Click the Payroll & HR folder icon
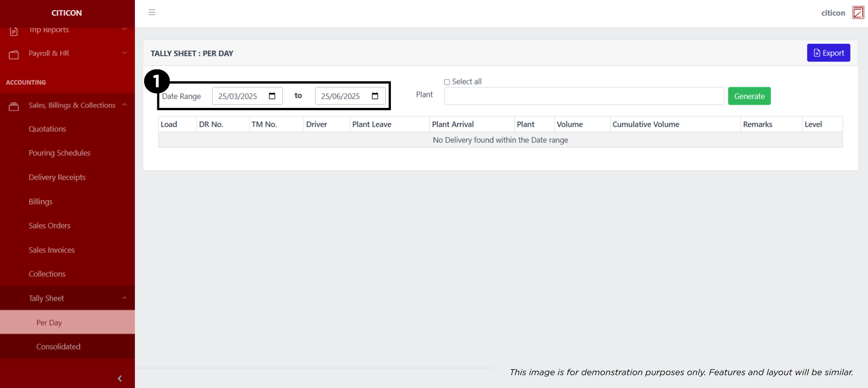 14,55
